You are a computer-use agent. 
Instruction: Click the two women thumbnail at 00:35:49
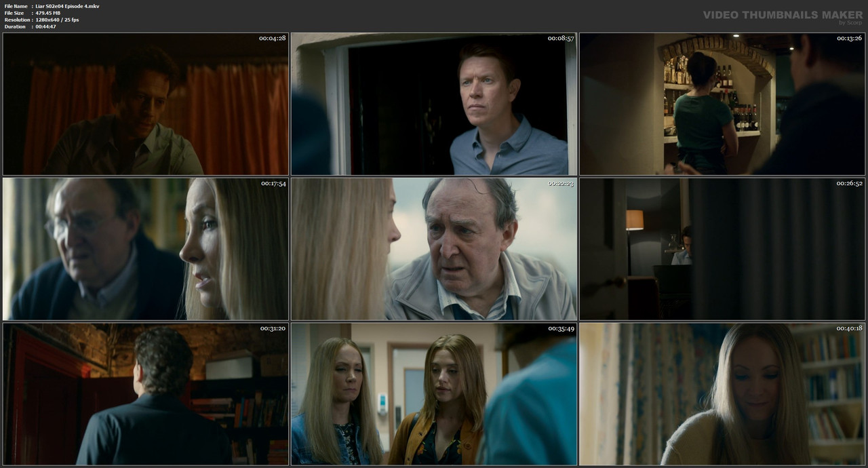tap(434, 394)
